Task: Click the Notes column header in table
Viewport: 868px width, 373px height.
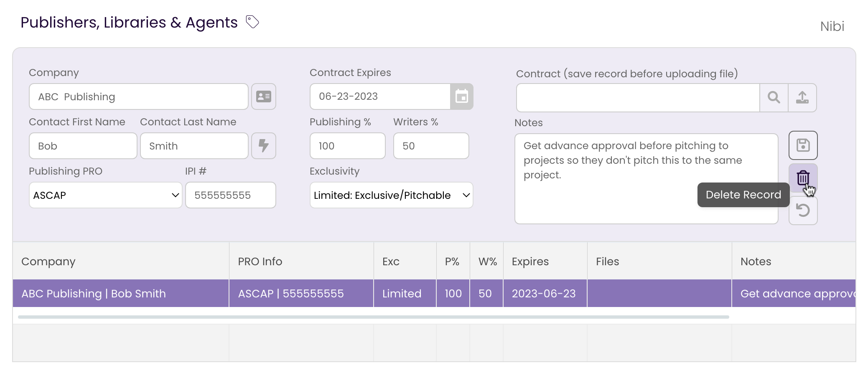Action: click(794, 261)
